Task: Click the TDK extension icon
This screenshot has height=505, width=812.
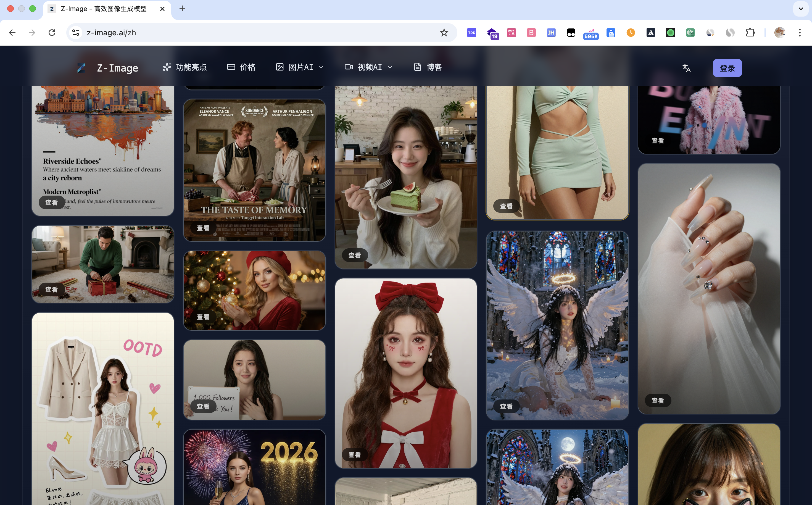Action: pyautogui.click(x=471, y=32)
